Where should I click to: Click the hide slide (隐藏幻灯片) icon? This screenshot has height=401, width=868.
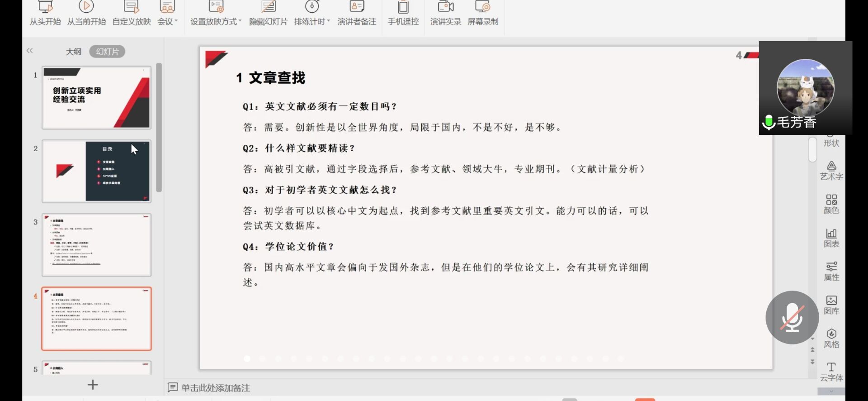tap(268, 7)
